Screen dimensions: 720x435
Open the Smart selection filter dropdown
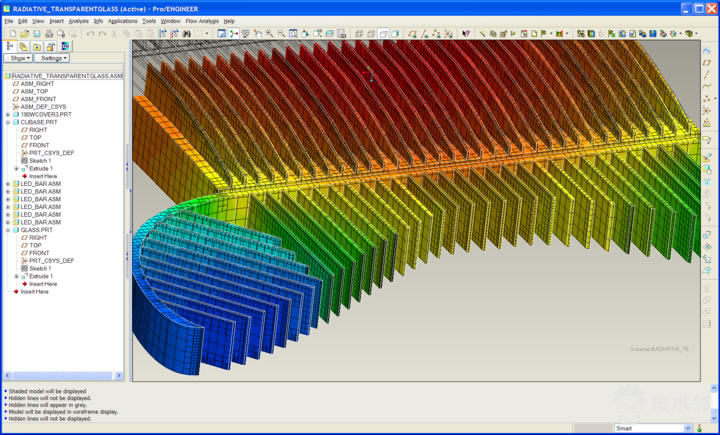(x=650, y=428)
